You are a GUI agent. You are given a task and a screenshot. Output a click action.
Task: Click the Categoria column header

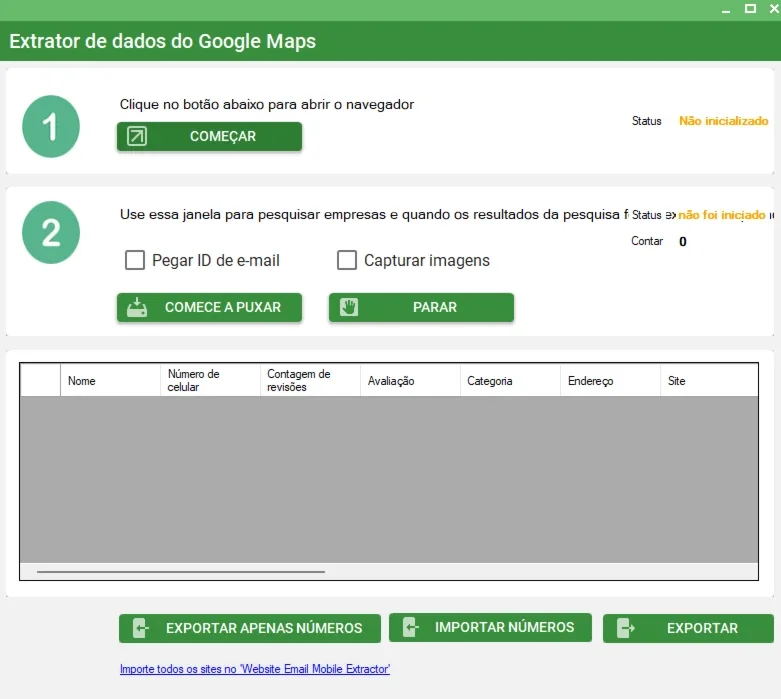(511, 381)
